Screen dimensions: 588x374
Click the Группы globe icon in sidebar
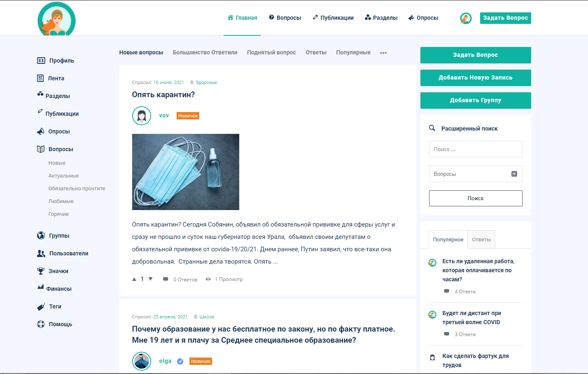point(41,236)
